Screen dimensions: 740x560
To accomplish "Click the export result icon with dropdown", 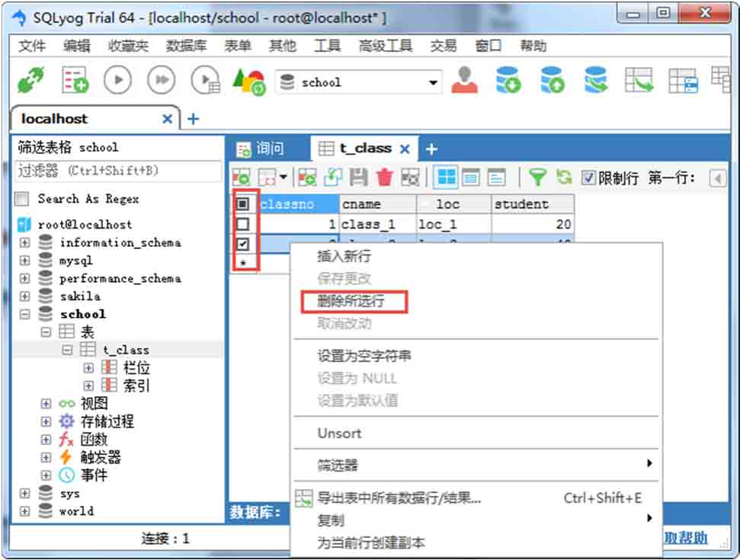I will tap(272, 178).
